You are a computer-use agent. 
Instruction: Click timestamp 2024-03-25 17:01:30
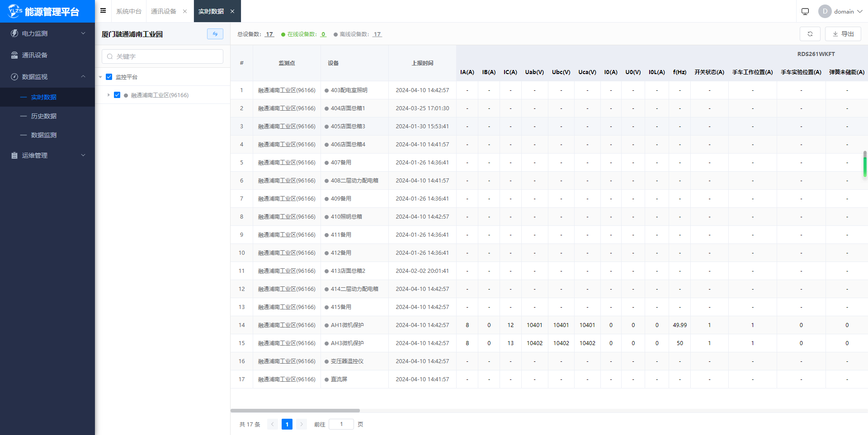point(422,108)
